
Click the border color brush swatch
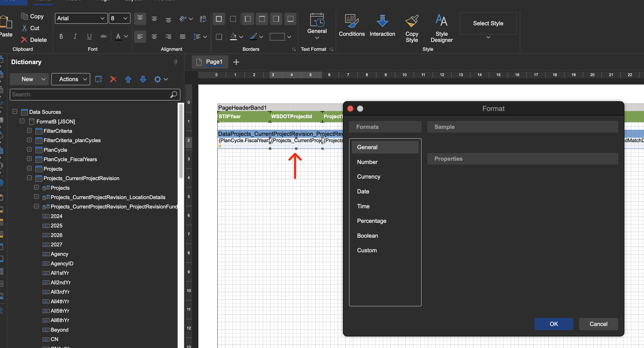(253, 37)
